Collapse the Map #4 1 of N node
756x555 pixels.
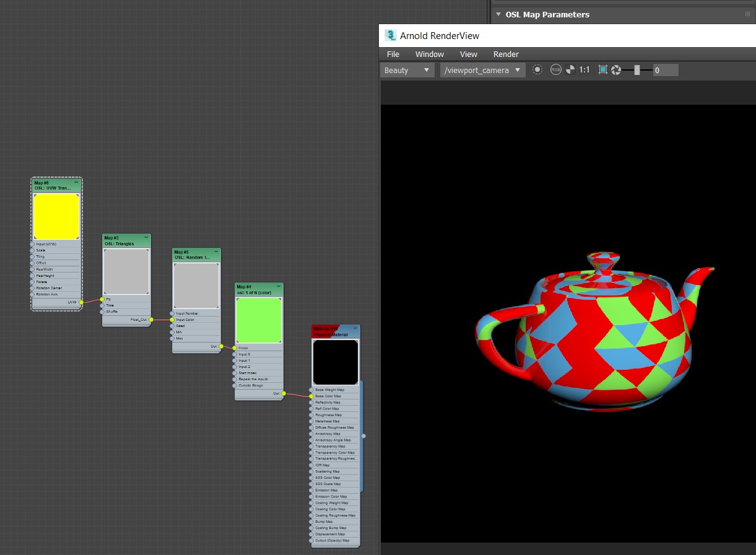point(279,286)
